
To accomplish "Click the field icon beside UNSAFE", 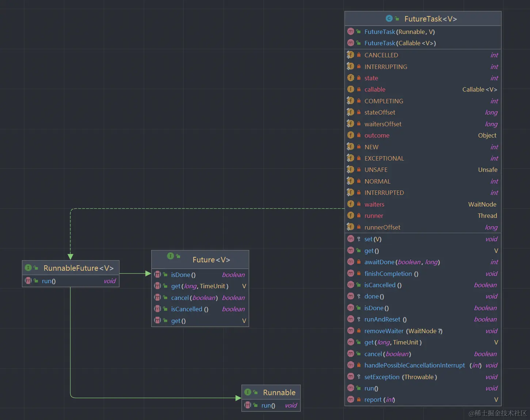I will [x=351, y=170].
